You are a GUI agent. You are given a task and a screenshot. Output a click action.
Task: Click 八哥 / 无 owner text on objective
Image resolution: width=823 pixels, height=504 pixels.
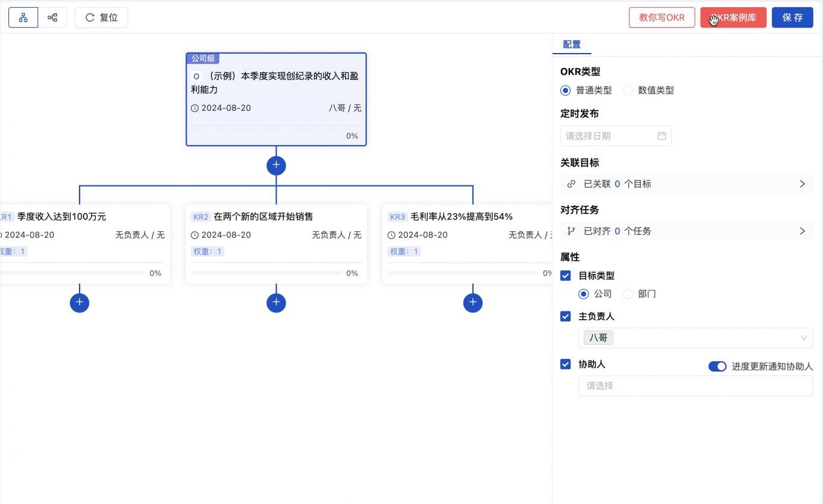[345, 108]
